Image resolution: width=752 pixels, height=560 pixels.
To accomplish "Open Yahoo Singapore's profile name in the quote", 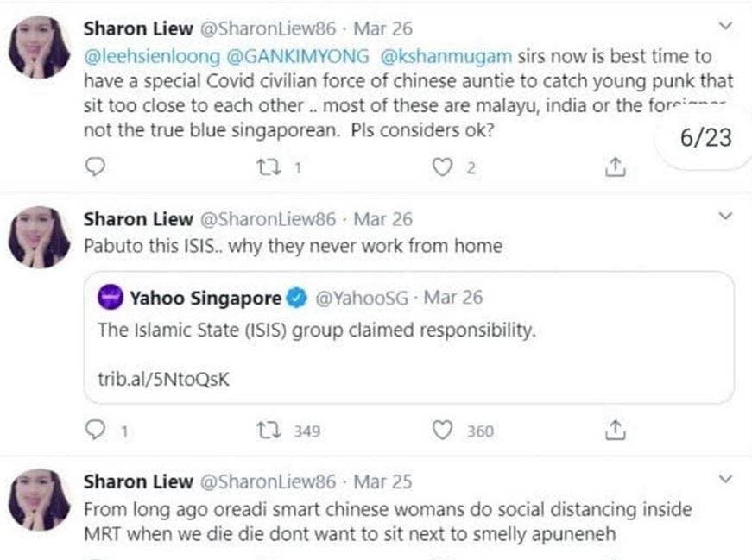I will (x=205, y=299).
